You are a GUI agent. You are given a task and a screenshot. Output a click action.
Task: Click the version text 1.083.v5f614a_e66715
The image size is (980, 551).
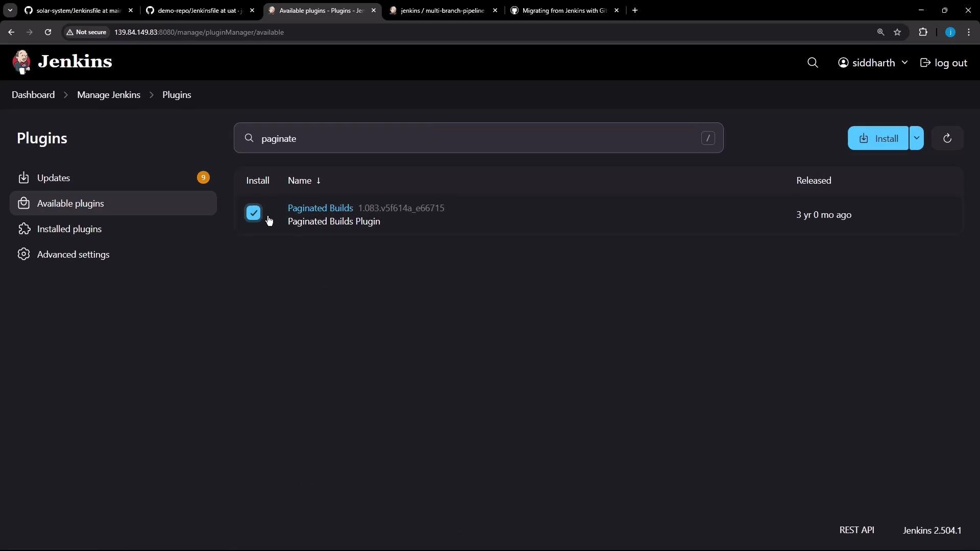click(x=401, y=208)
